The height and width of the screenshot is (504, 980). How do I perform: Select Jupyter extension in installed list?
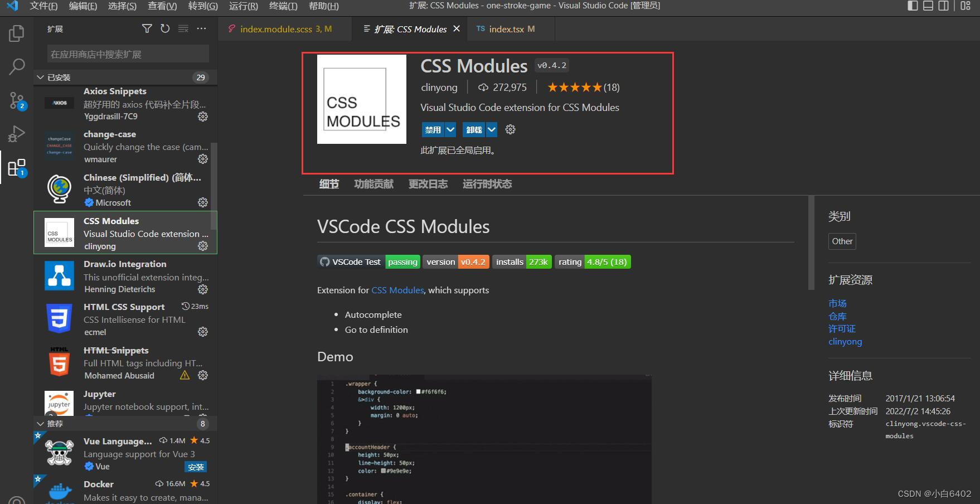[125, 401]
